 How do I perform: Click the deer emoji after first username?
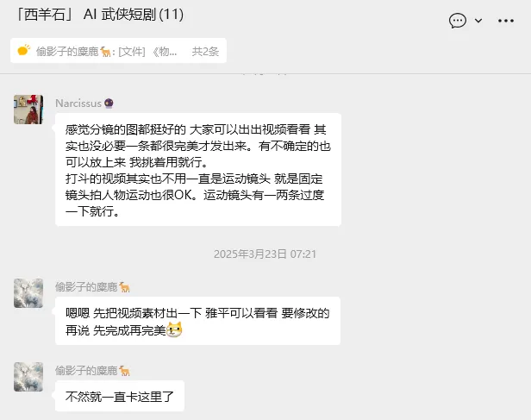tap(125, 287)
